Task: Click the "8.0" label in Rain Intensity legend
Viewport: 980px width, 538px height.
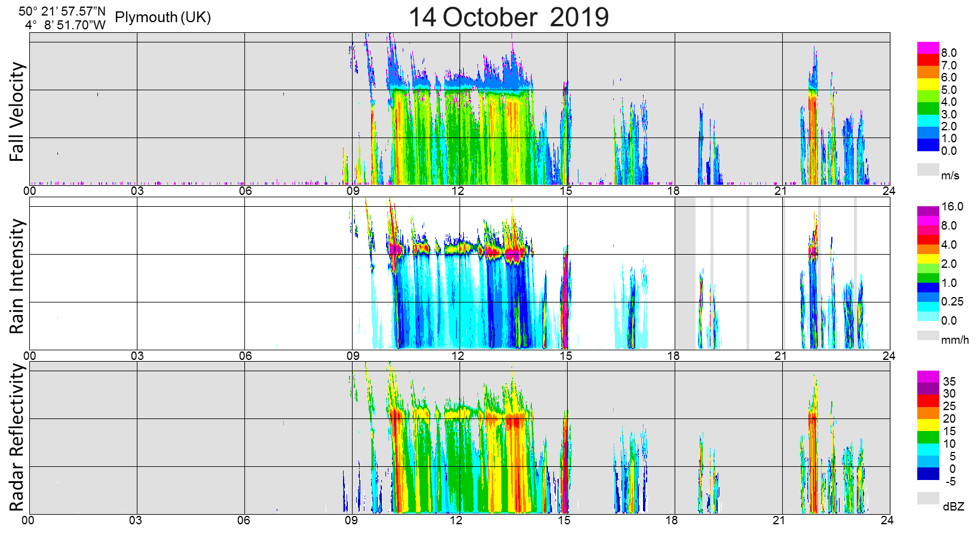Action: click(949, 226)
